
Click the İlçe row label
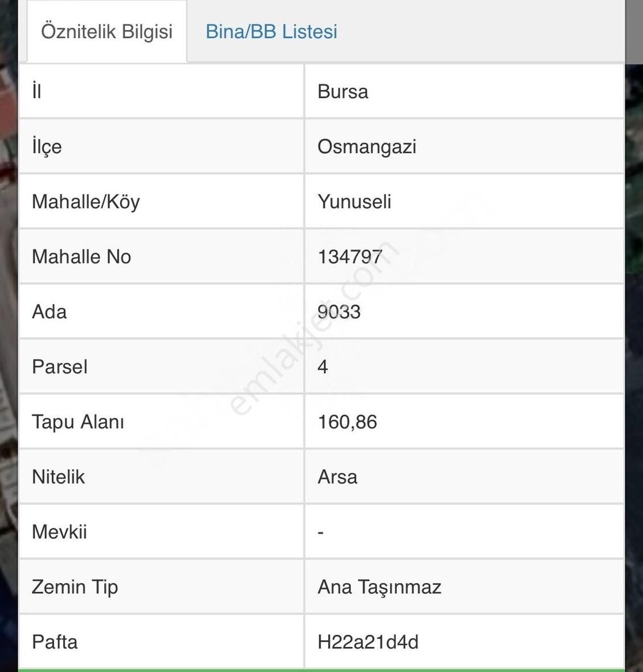(x=47, y=146)
